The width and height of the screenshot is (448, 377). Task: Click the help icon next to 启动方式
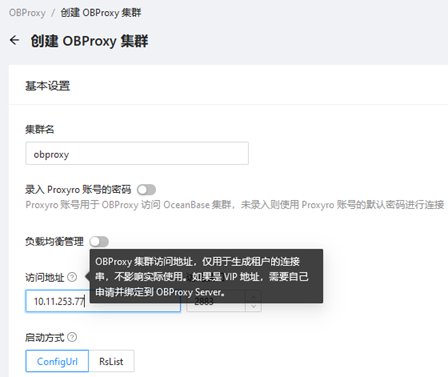(72, 337)
